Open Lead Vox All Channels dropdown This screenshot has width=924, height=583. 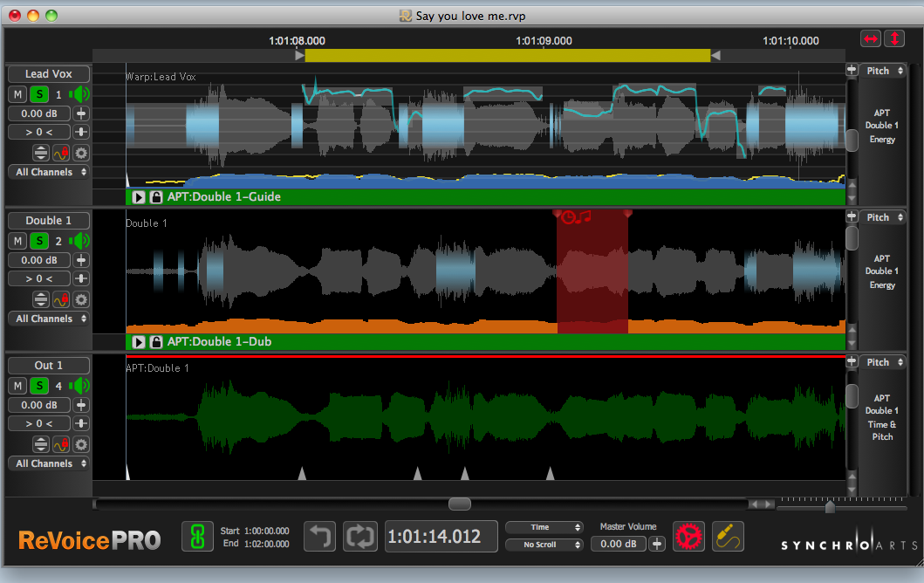pos(50,172)
